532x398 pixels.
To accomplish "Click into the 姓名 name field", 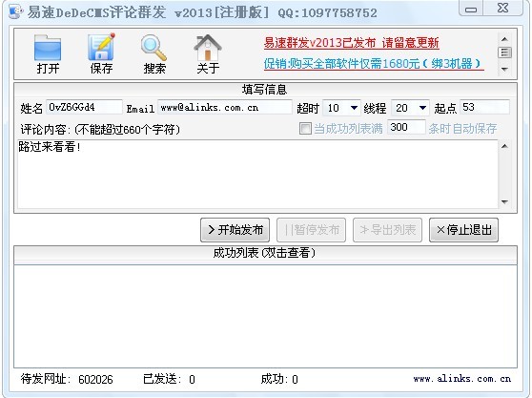I will tap(84, 107).
